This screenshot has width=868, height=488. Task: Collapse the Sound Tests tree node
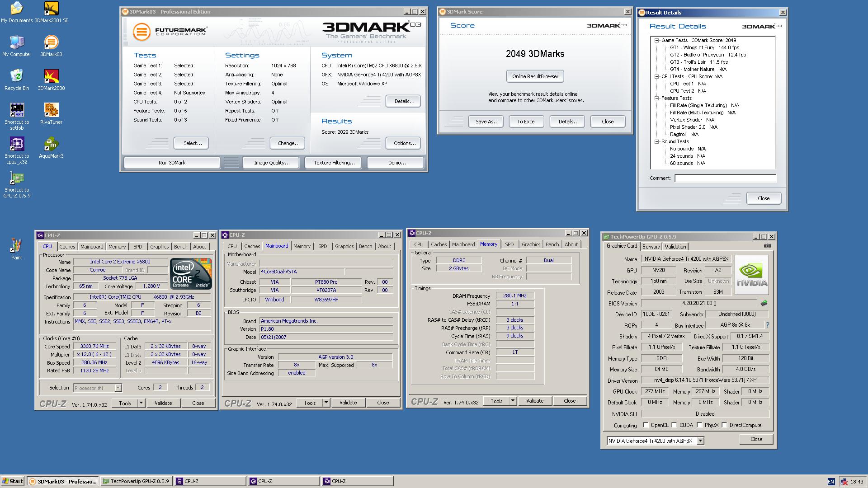[656, 141]
